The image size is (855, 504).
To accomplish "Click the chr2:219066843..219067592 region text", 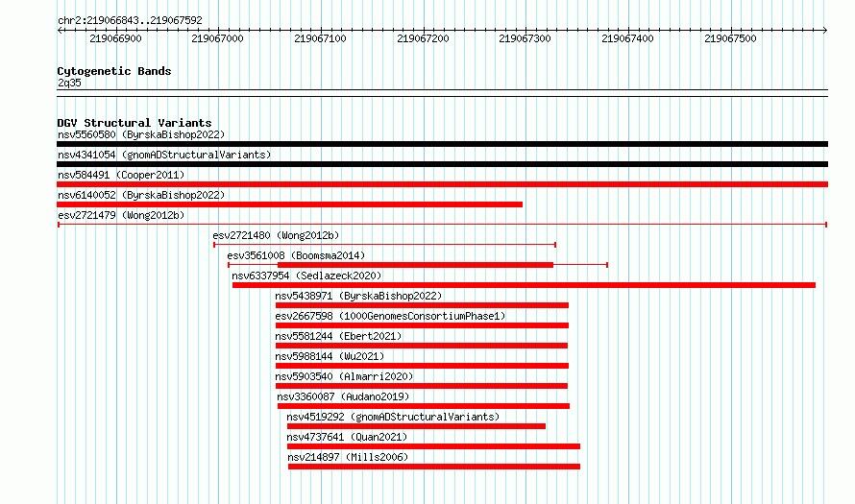I will 130,20.
